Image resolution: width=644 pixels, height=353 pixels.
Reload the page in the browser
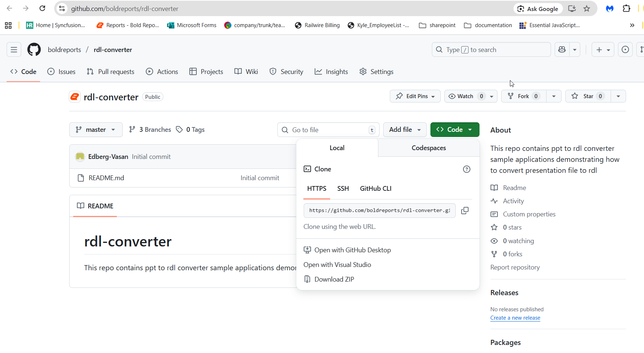click(x=42, y=8)
